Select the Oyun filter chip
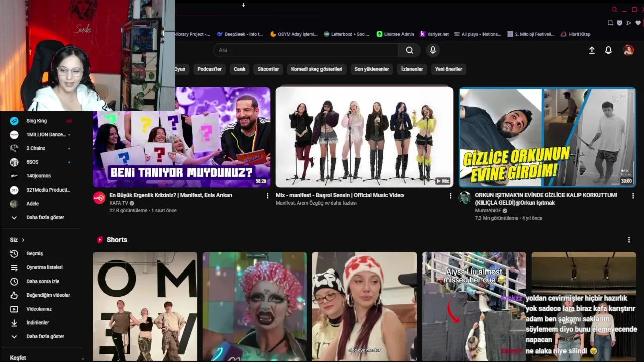Screen dimensions: 644x362 tap(180, 69)
